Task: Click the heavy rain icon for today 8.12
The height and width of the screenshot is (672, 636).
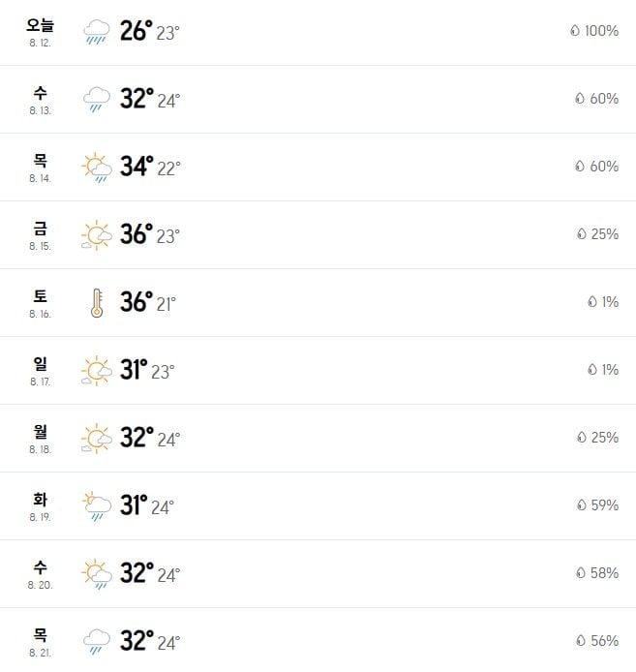Action: tap(97, 32)
